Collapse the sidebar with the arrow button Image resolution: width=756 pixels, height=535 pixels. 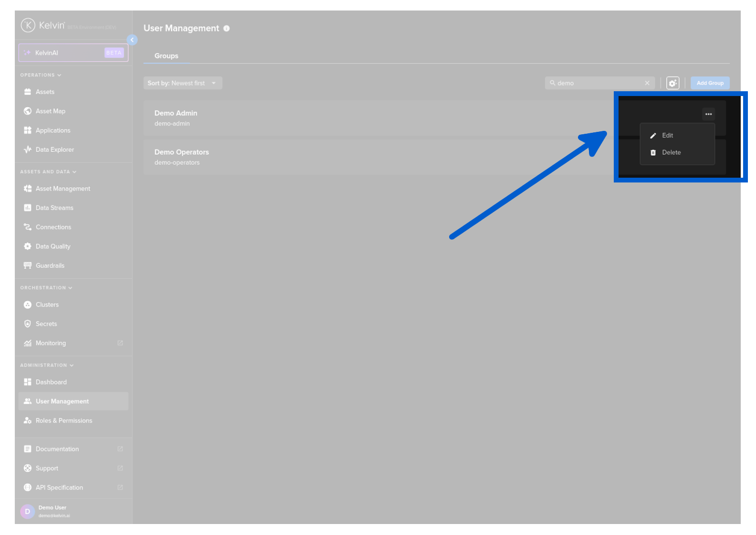pos(132,40)
